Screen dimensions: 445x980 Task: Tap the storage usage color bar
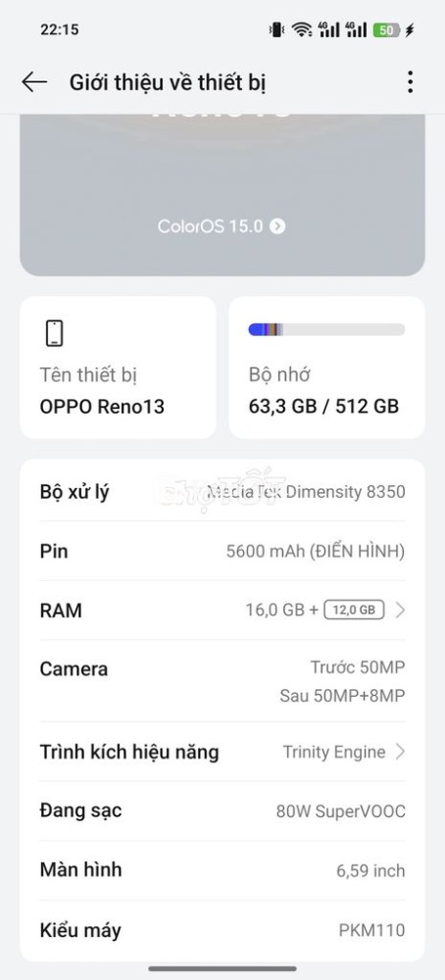pos(326,329)
